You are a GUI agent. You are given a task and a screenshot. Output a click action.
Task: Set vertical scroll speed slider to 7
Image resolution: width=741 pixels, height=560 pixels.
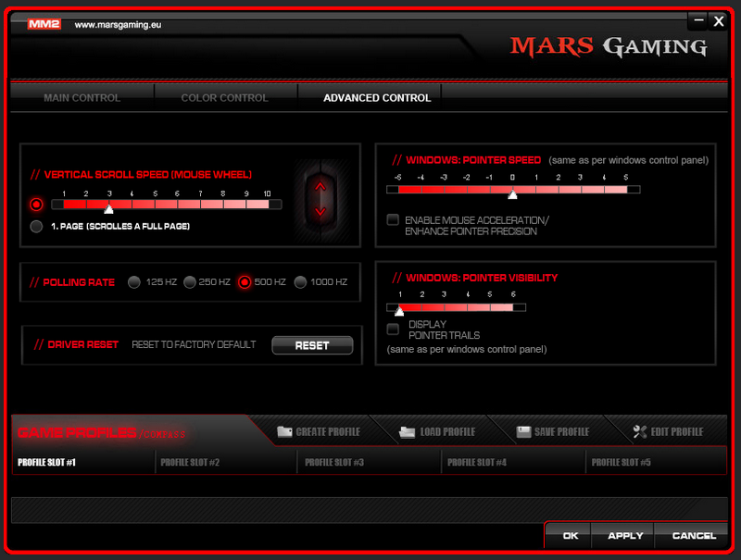tap(201, 205)
